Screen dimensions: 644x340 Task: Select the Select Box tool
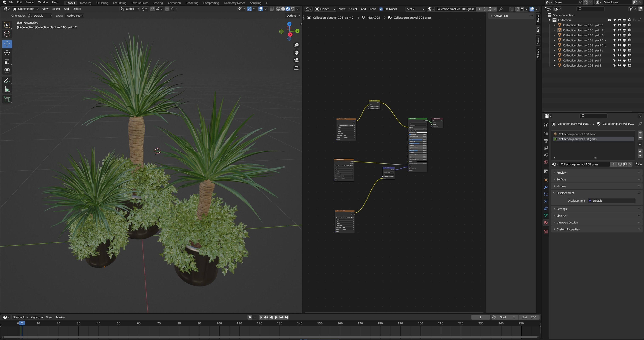[7, 25]
